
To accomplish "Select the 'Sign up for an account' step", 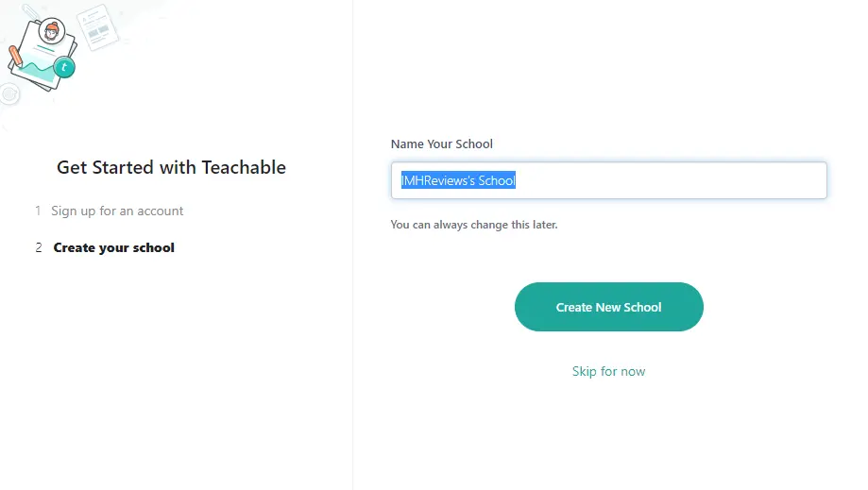I will tap(117, 211).
